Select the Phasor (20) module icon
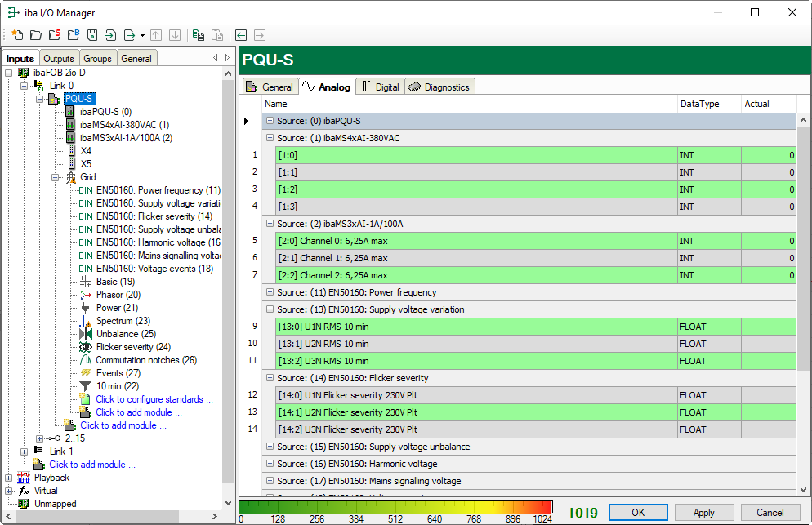812x525 pixels. (x=86, y=295)
